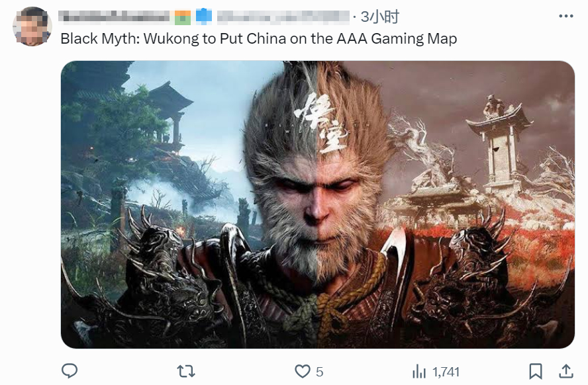Open the 3小时 timestamp link

pos(380,17)
